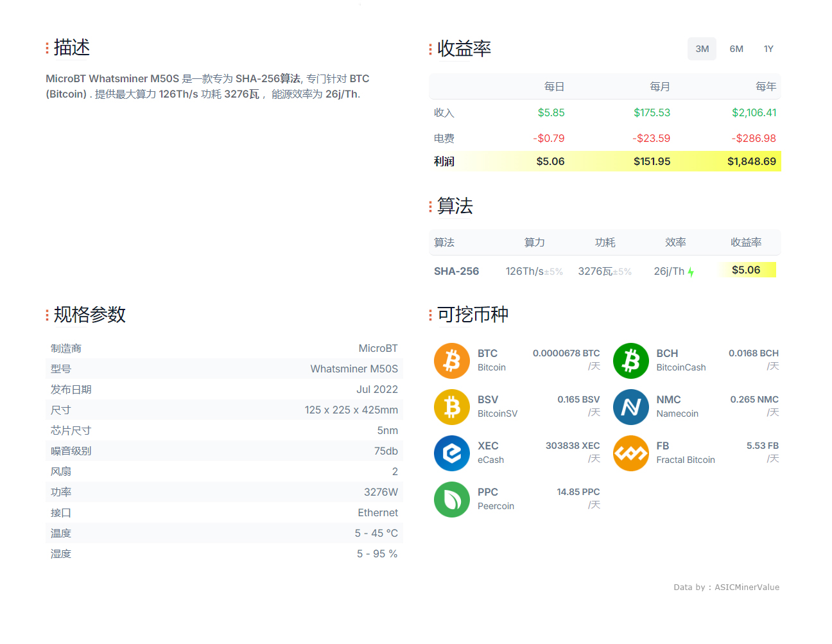This screenshot has height=644, width=832.
Task: Click the 0.165 BSV daily yield
Action: tap(578, 399)
